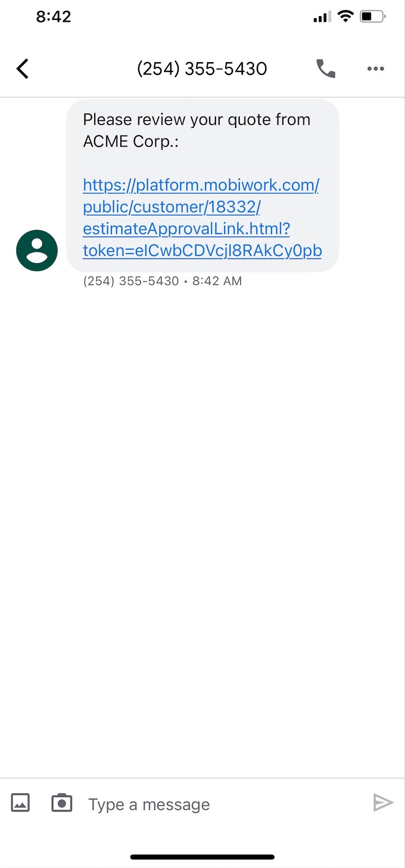Open the image gallery attachment icon

tap(20, 803)
